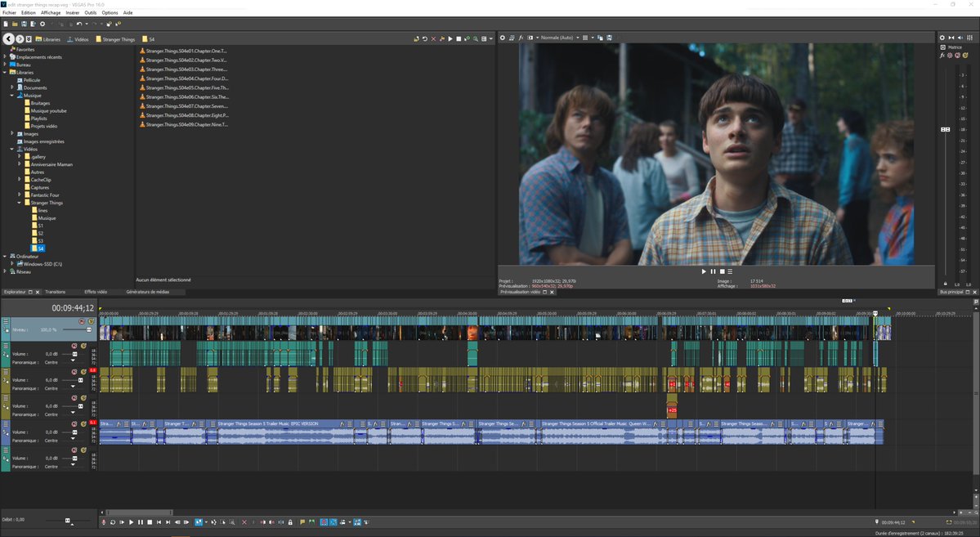Refresh the Explorer file list
Viewport: 980px width, 537px height.
tap(425, 38)
